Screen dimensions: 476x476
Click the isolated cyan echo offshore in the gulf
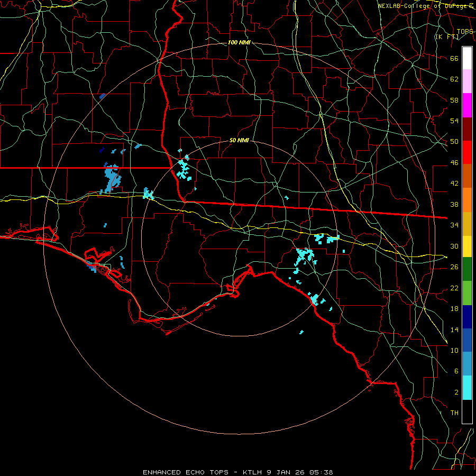[x=301, y=332]
